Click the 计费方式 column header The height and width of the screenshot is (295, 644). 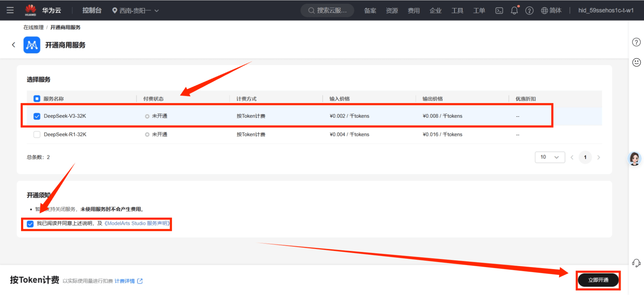pos(247,99)
